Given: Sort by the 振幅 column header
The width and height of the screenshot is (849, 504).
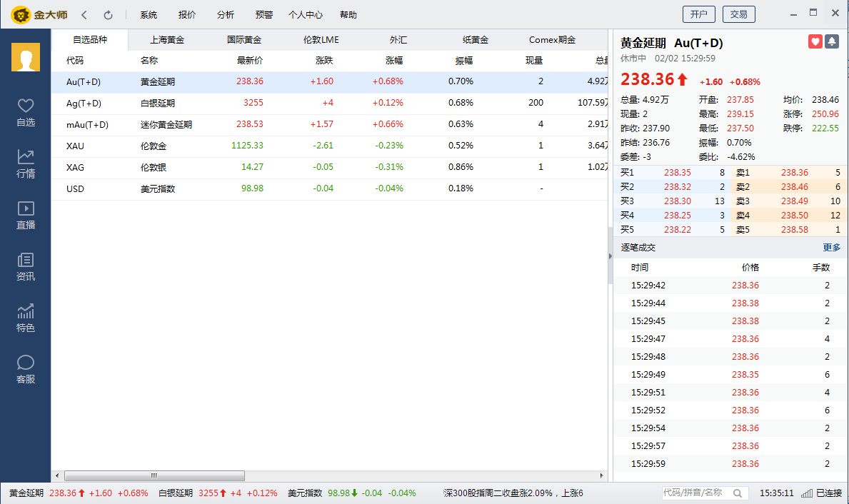Looking at the screenshot, I should click(x=464, y=61).
